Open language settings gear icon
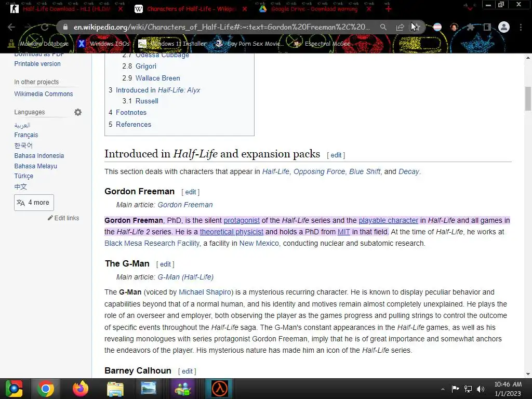532x399 pixels. pyautogui.click(x=78, y=112)
